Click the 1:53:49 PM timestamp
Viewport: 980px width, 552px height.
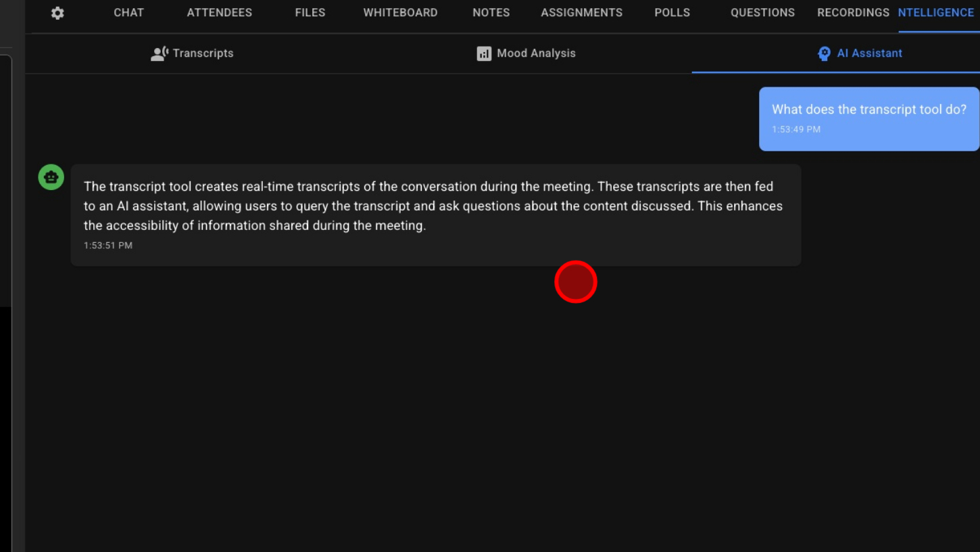click(796, 129)
